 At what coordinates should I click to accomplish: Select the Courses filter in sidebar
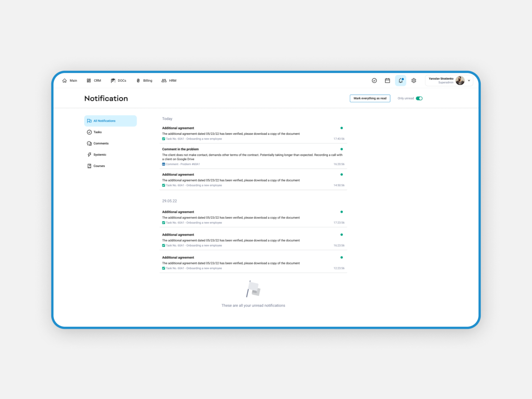[99, 166]
